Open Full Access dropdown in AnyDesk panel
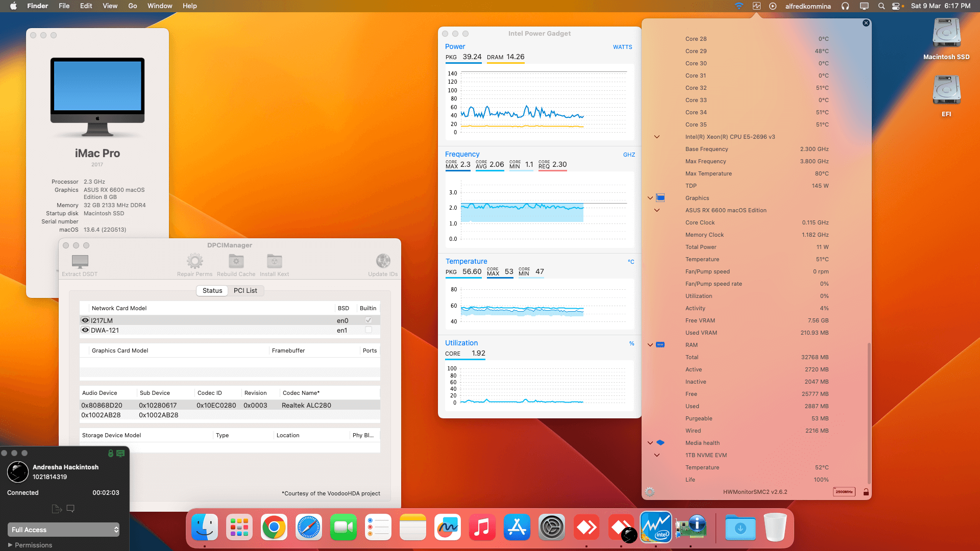 coord(64,530)
